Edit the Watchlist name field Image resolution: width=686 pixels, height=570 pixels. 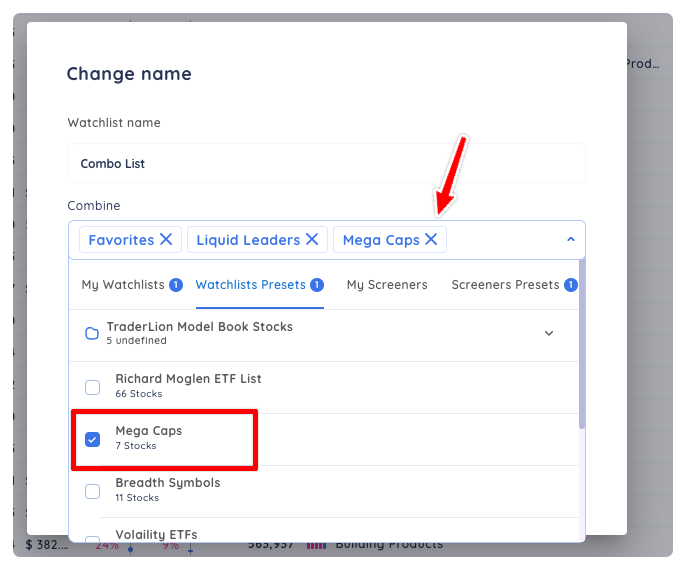point(326,163)
